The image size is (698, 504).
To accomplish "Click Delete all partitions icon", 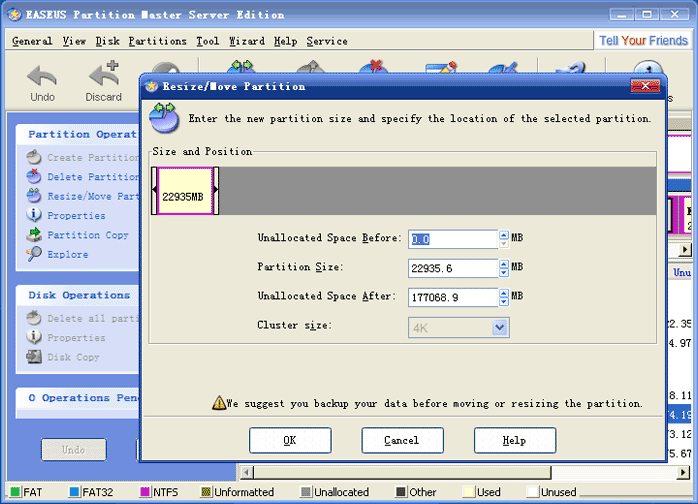I will click(34, 318).
